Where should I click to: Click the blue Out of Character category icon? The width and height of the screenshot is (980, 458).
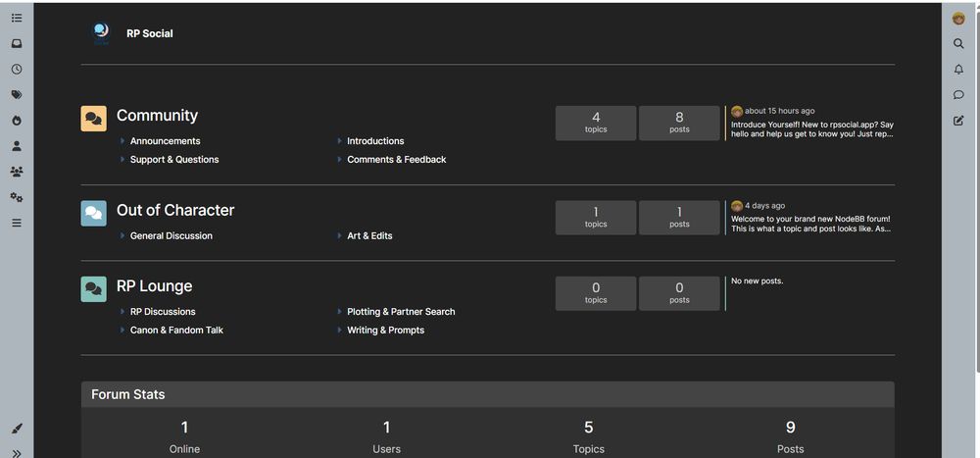point(94,214)
